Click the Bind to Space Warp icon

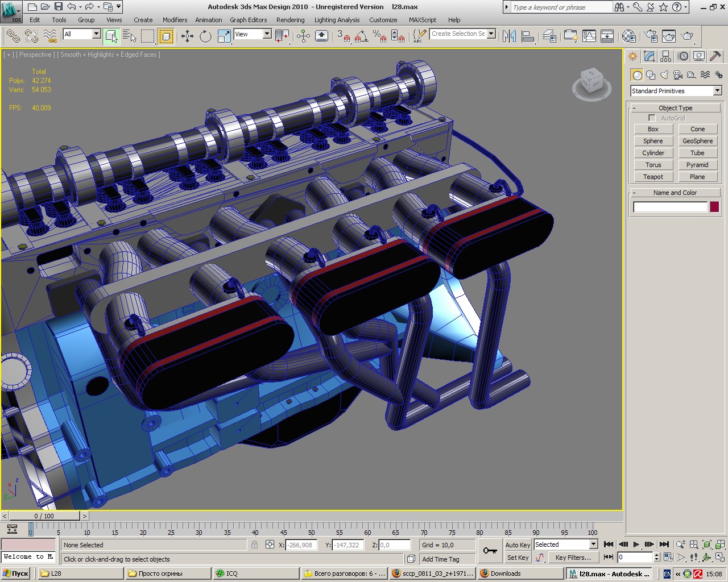tap(50, 36)
